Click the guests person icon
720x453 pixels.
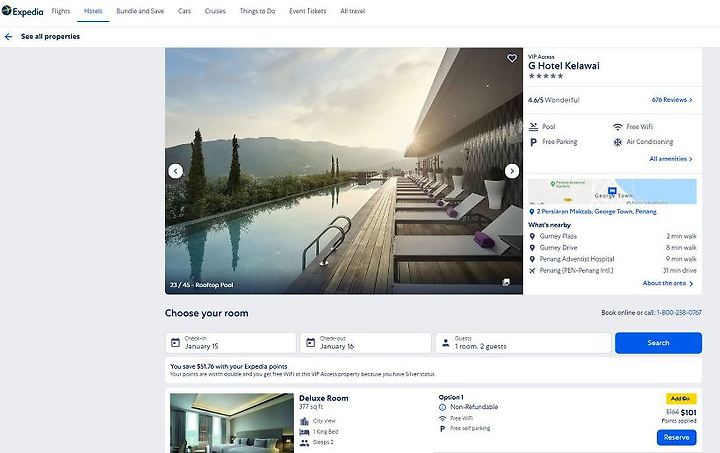445,343
